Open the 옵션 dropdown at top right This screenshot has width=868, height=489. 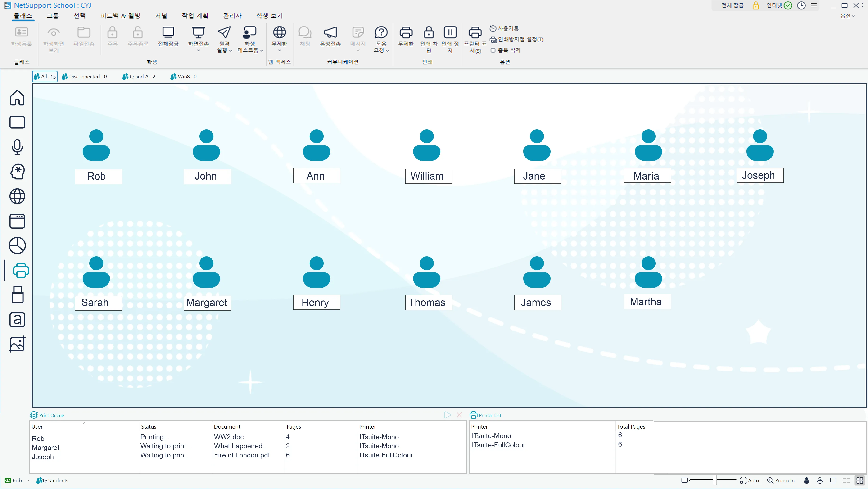click(x=847, y=16)
